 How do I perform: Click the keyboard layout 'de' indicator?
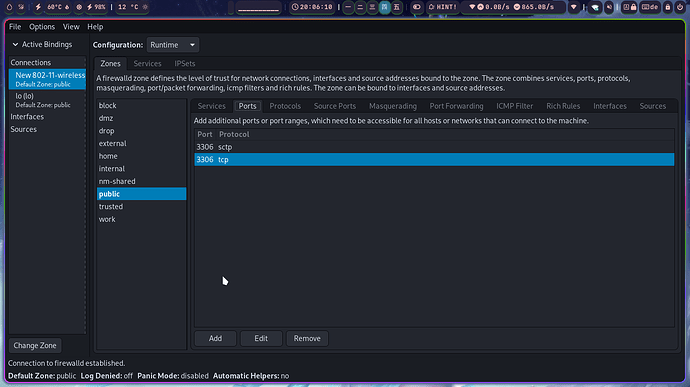[650, 7]
